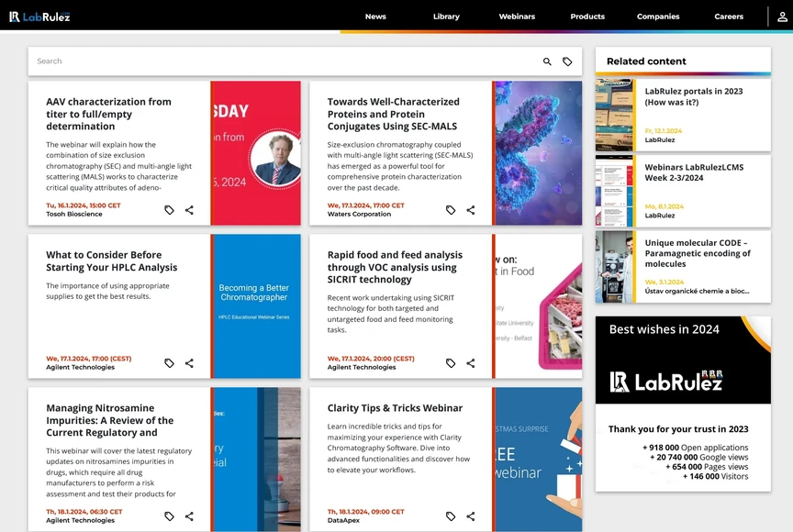793x532 pixels.
Task: Click the food analysis webinar thumbnail
Action: [x=538, y=306]
